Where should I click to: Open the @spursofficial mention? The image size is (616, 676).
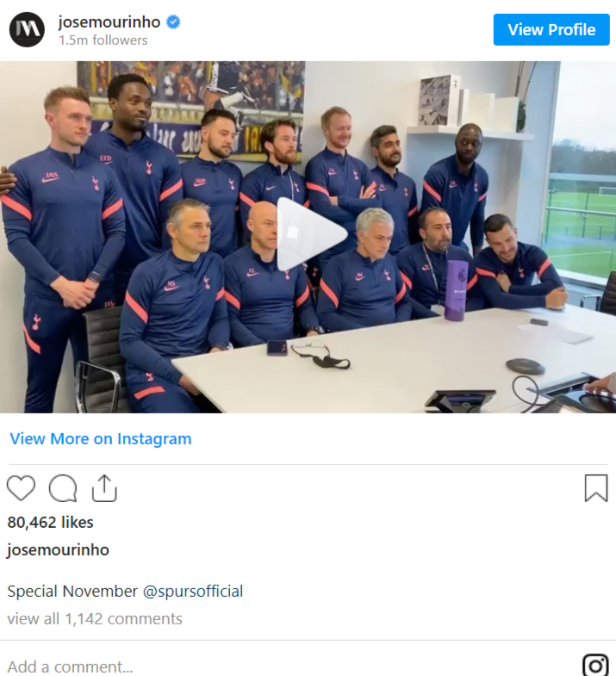tap(192, 591)
